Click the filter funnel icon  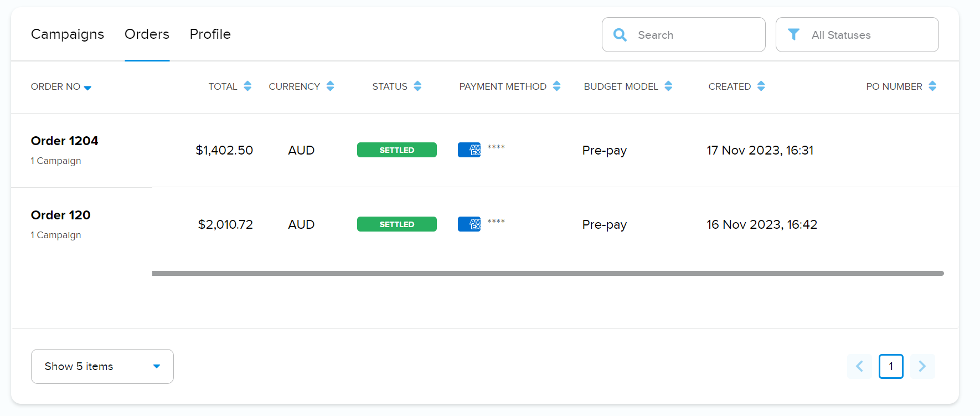(x=793, y=34)
